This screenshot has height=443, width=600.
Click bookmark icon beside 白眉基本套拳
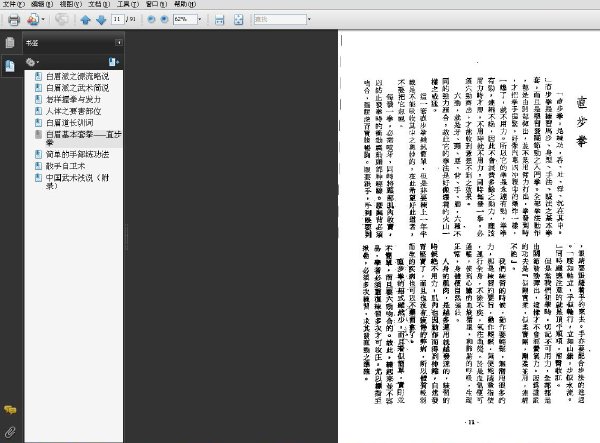[38, 134]
